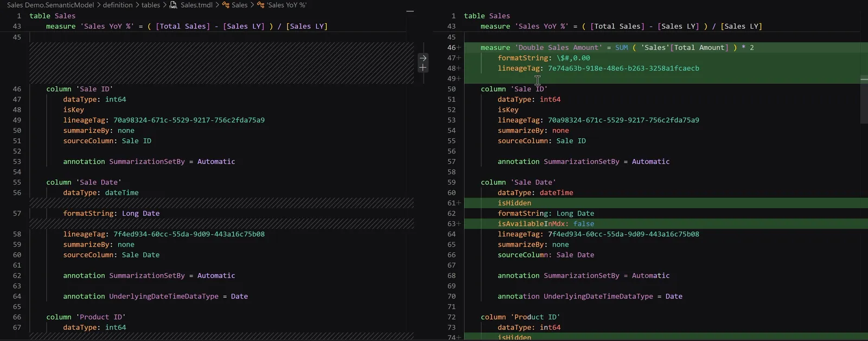Open the 'Sales YoY %' breadcrumb symbol
Image resolution: width=868 pixels, height=341 pixels.
point(286,5)
